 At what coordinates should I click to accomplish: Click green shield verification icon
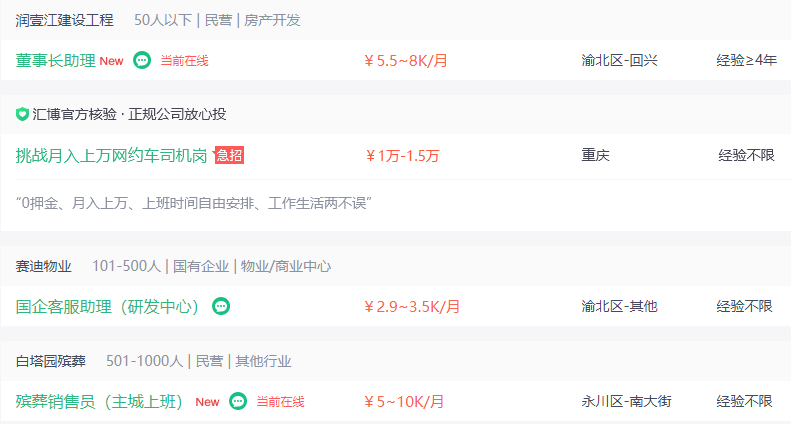click(x=22, y=114)
